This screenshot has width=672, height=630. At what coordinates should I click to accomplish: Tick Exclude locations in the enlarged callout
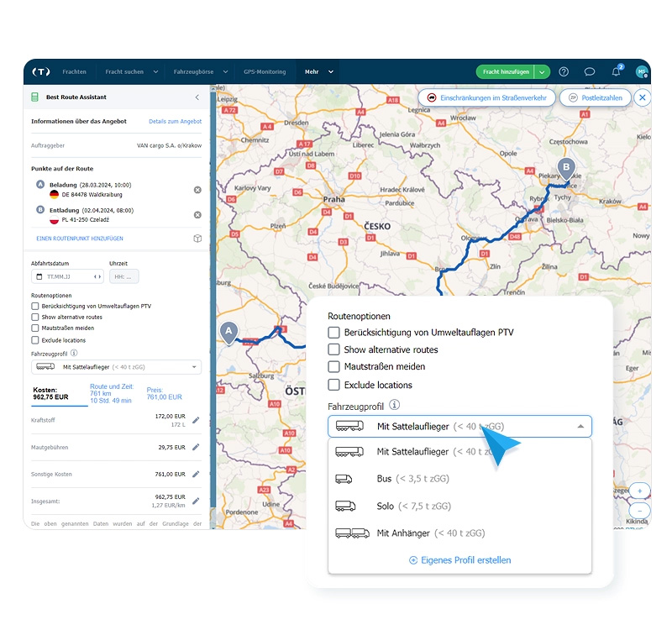pyautogui.click(x=333, y=385)
